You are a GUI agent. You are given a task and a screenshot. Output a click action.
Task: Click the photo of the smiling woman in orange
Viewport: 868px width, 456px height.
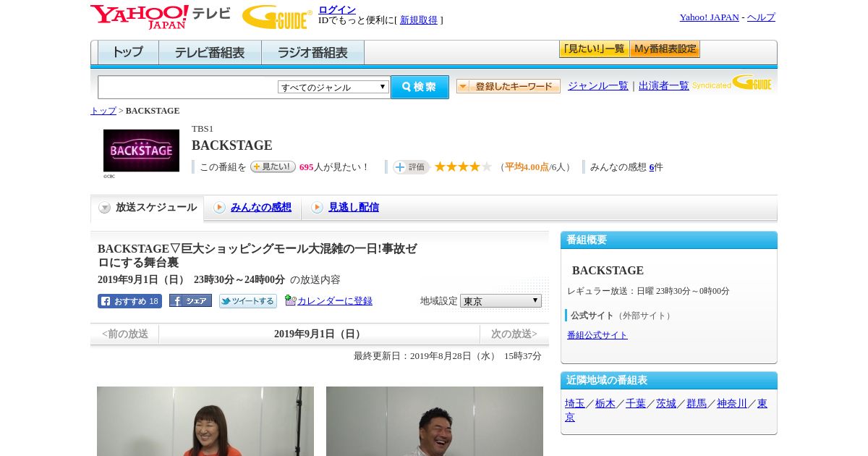(205, 421)
